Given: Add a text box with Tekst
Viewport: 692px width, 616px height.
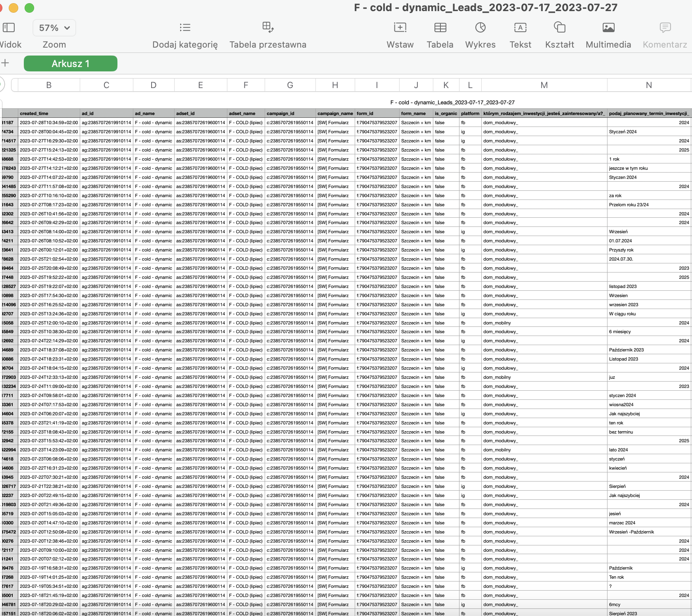Looking at the screenshot, I should coord(520,27).
